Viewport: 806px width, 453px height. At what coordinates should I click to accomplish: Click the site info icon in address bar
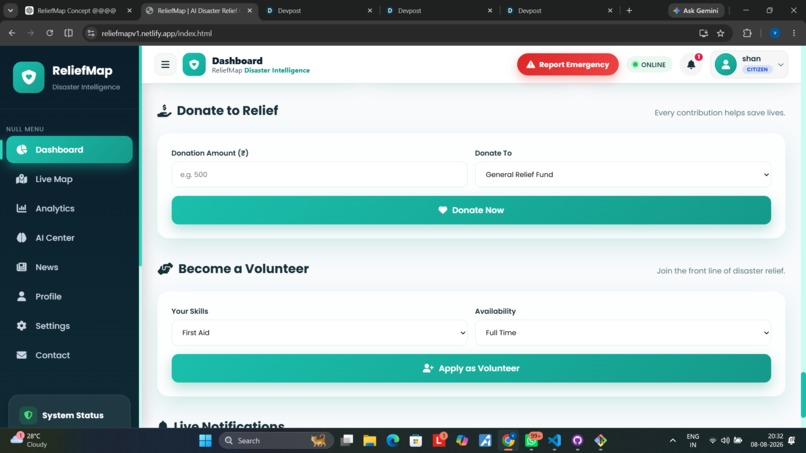[91, 33]
